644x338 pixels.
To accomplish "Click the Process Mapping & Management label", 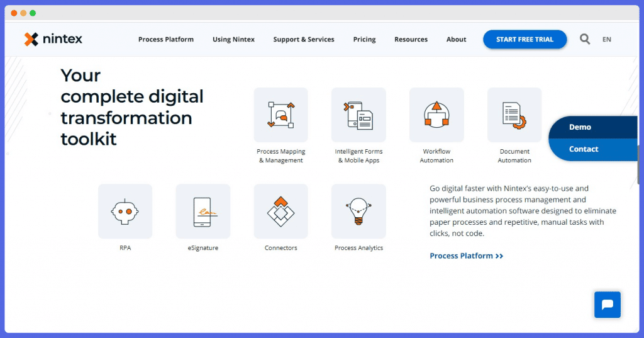I will (281, 156).
